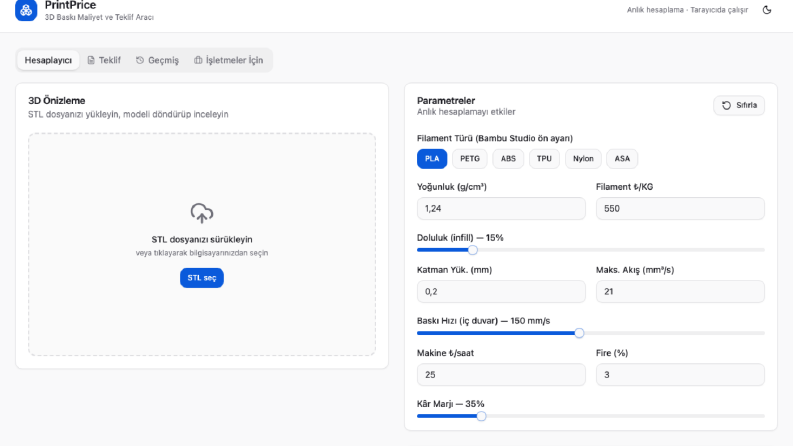Click '3D Baskı Maliyet ve Teklif Aracı' subtitle

99,17
